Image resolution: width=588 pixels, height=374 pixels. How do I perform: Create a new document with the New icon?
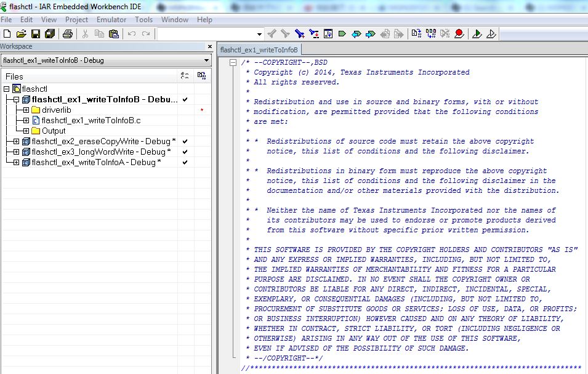click(x=7, y=34)
